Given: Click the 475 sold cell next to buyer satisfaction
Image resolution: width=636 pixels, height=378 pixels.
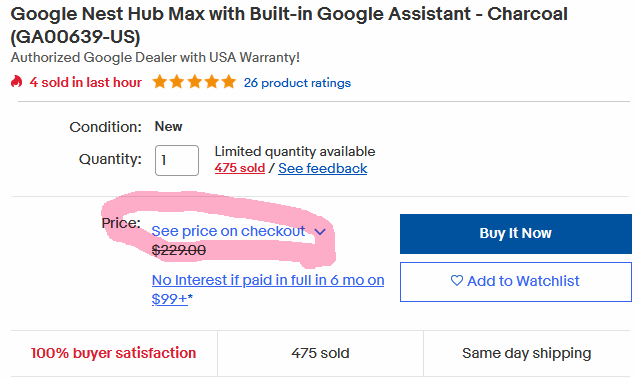Looking at the screenshot, I should 320,353.
